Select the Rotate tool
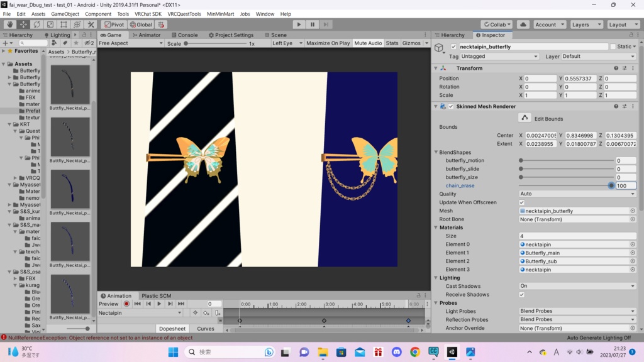 pos(37,25)
